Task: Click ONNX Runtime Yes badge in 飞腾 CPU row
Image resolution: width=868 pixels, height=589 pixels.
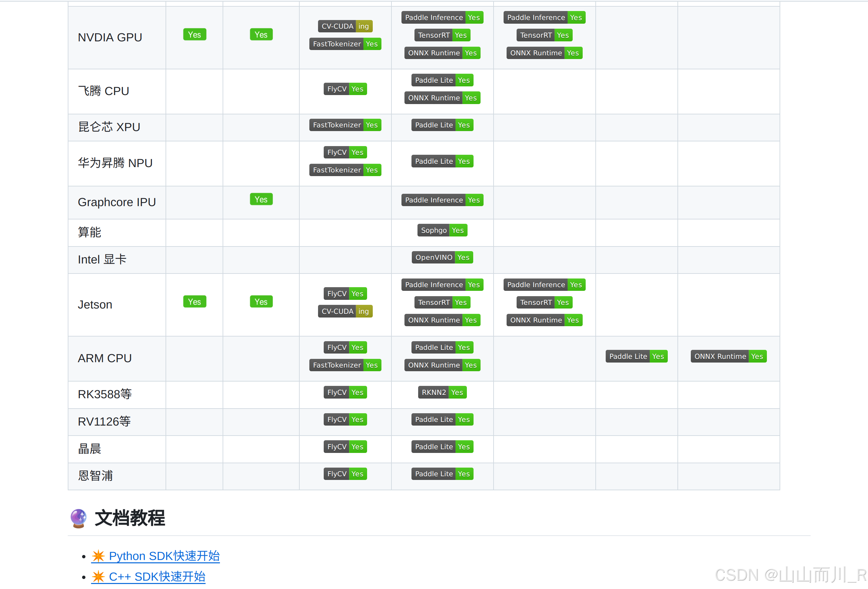Action: 442,98
